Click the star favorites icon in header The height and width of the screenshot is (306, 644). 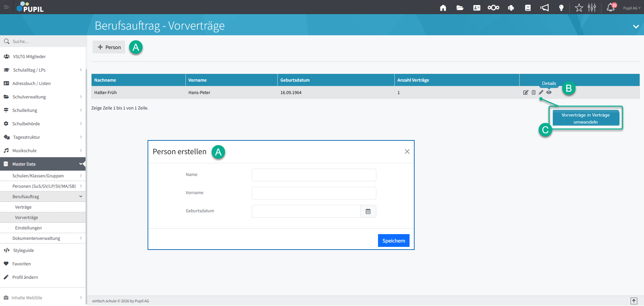click(579, 8)
